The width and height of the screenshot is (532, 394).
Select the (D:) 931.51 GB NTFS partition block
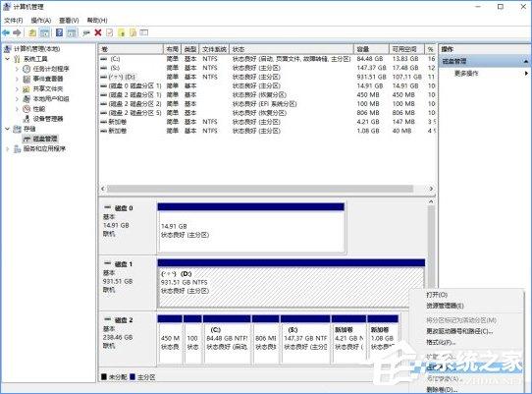coord(292,283)
